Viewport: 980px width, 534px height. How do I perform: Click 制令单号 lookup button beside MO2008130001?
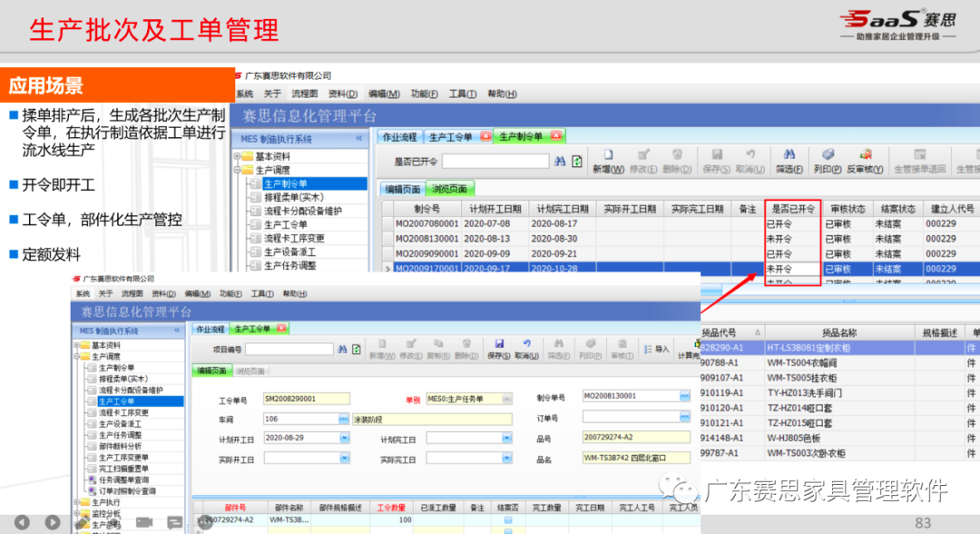[x=685, y=396]
